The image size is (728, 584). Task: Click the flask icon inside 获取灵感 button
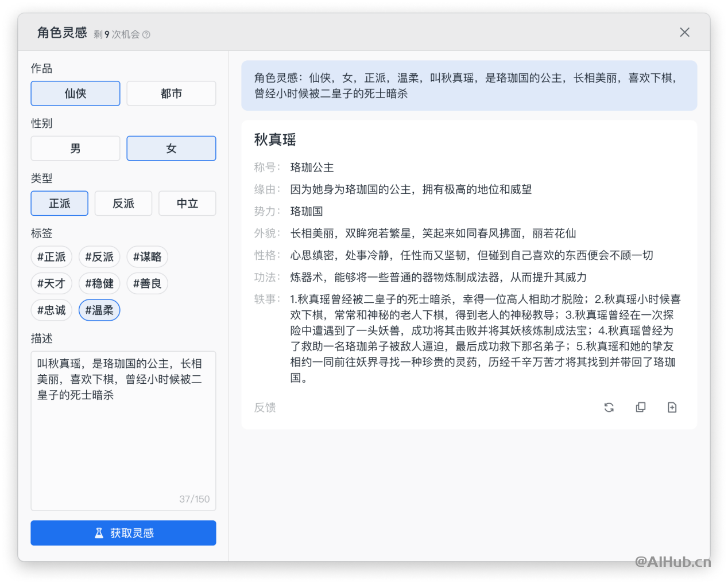pos(99,532)
